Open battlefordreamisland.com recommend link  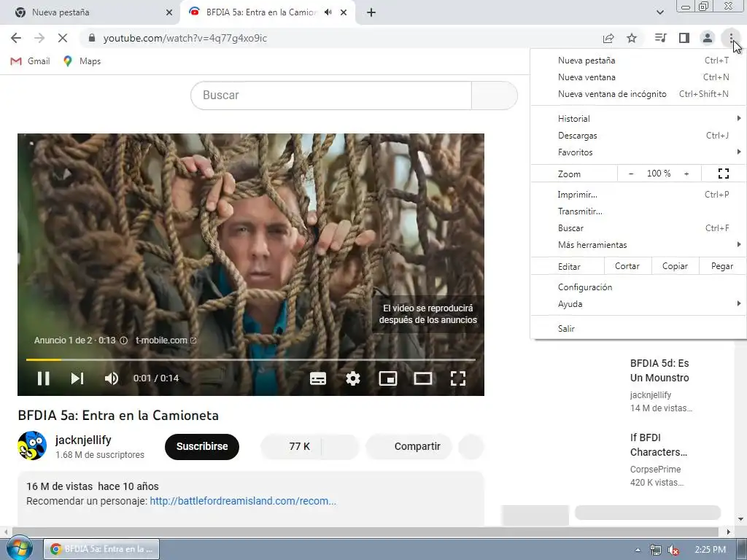click(x=243, y=501)
